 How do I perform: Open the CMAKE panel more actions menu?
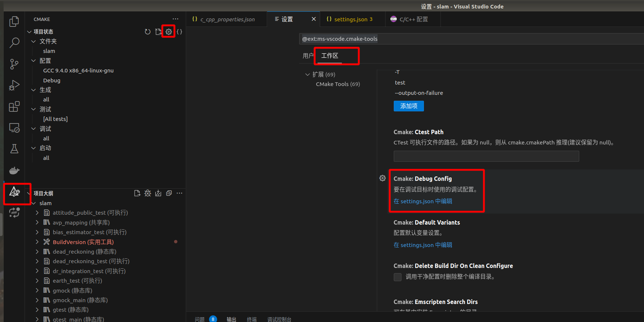tap(176, 19)
